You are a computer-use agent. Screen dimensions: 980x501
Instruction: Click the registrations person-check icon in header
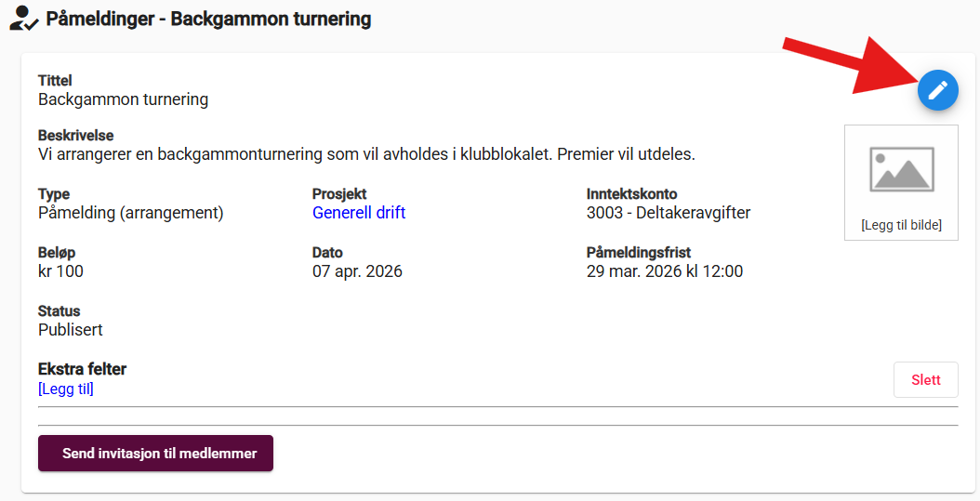[23, 19]
